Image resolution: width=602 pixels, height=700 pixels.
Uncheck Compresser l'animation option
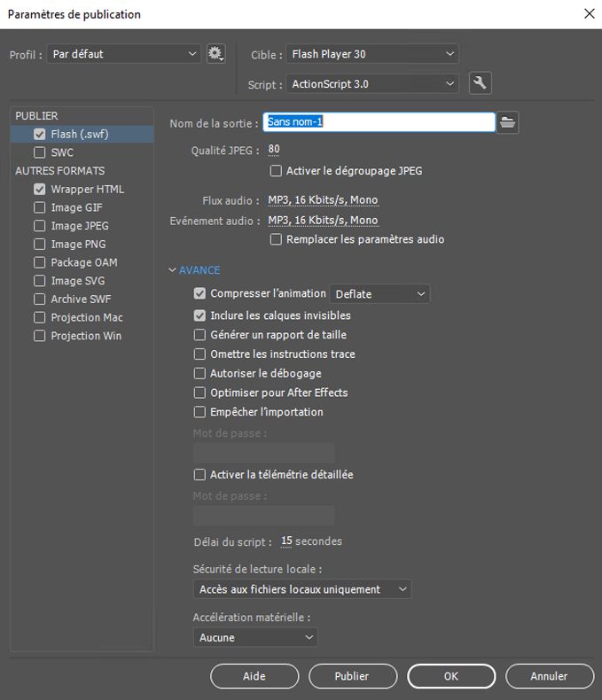coord(199,293)
